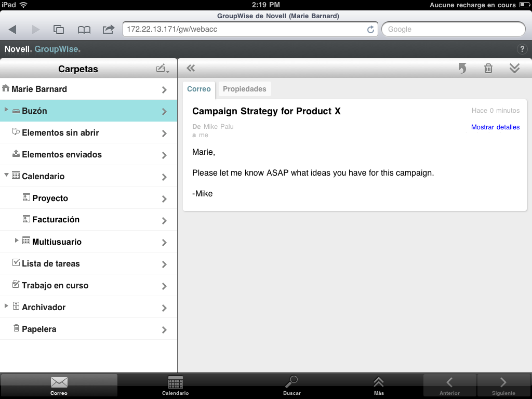The image size is (532, 399).
Task: Select the Proyecto calendar
Action: [88, 198]
